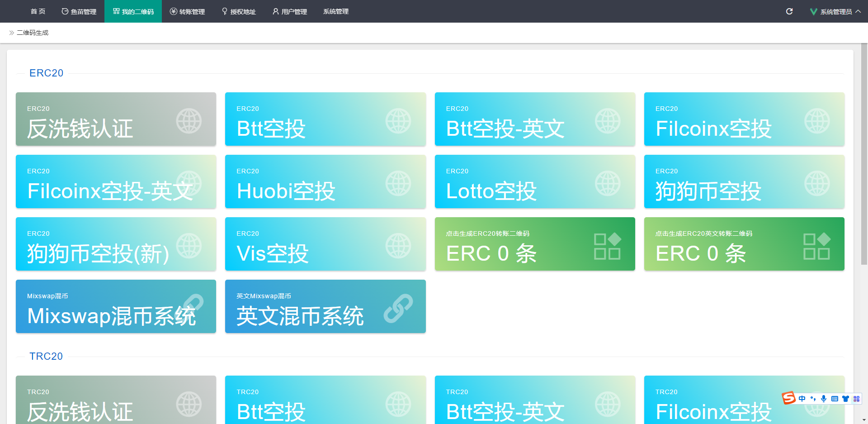Click the page vertical scrollbar

click(864, 154)
